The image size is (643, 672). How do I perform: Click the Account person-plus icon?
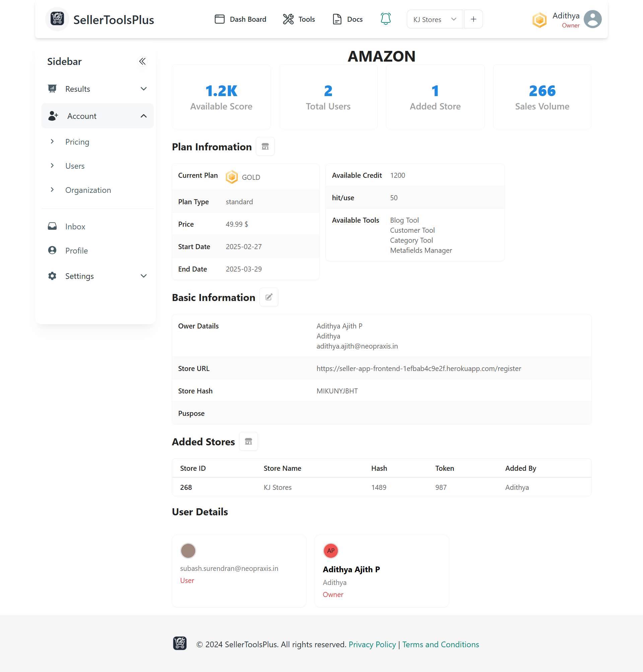tap(53, 116)
